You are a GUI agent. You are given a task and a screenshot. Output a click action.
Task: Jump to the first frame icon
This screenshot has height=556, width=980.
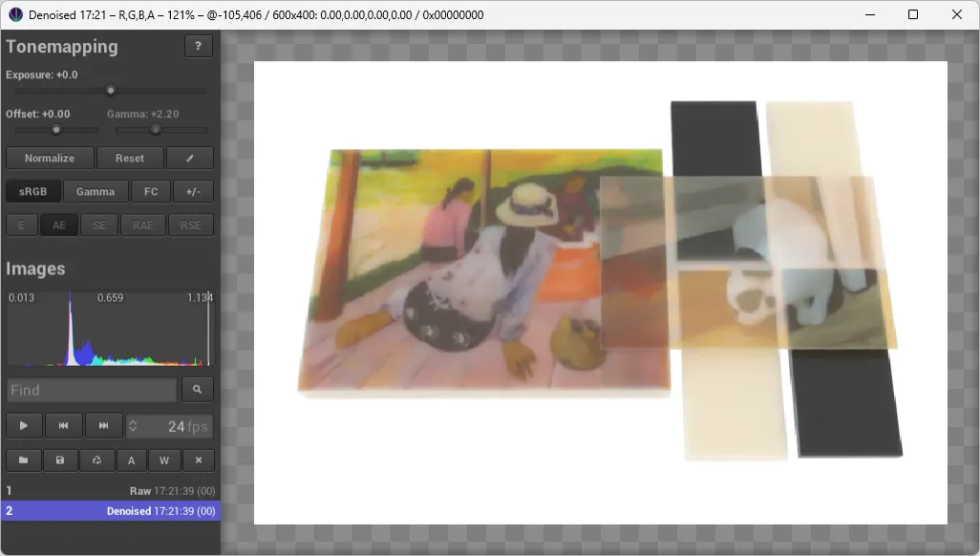[64, 425]
